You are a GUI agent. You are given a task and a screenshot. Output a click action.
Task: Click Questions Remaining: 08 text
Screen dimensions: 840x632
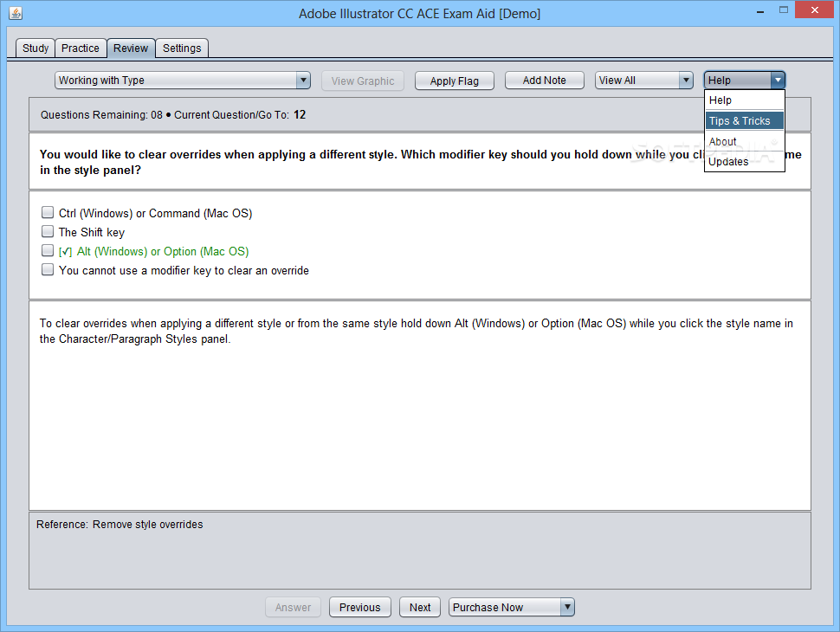click(101, 114)
